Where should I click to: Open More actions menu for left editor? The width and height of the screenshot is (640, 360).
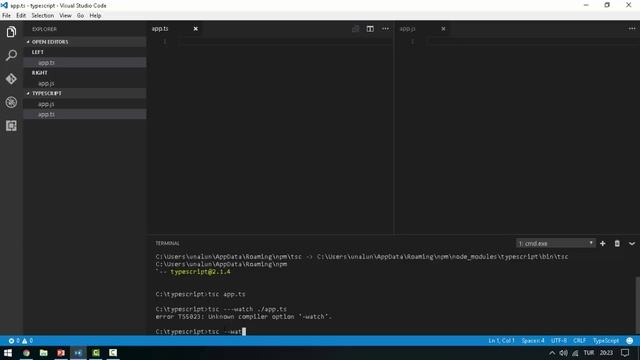pos(385,29)
